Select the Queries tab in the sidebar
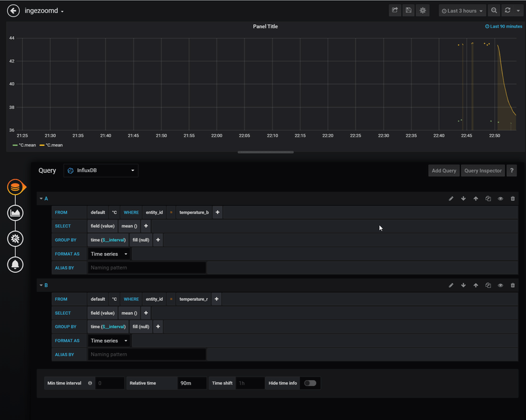Image resolution: width=526 pixels, height=420 pixels. [x=15, y=187]
